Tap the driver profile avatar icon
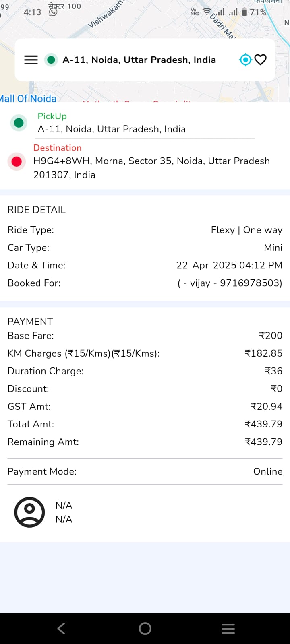Screen dimensions: 290x644 click(x=29, y=512)
